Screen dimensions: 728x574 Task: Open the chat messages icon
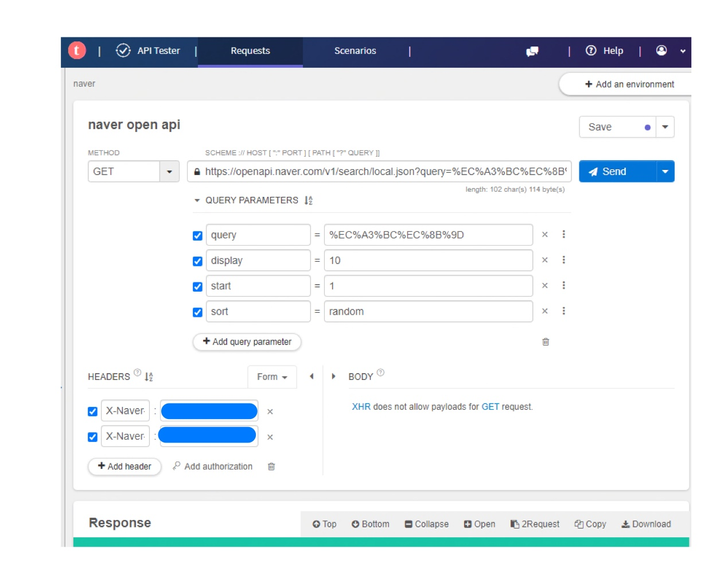click(532, 51)
